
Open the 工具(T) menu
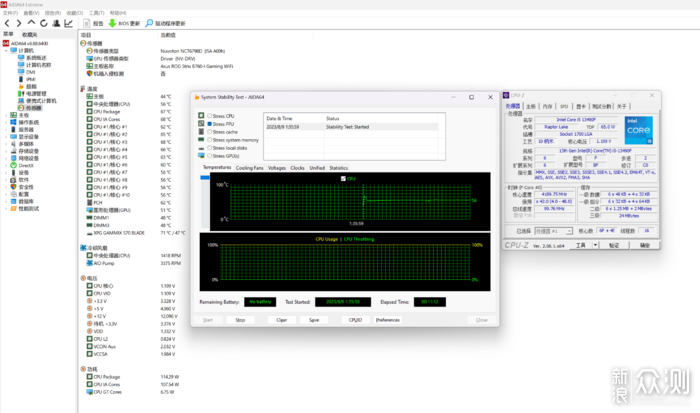pyautogui.click(x=96, y=13)
